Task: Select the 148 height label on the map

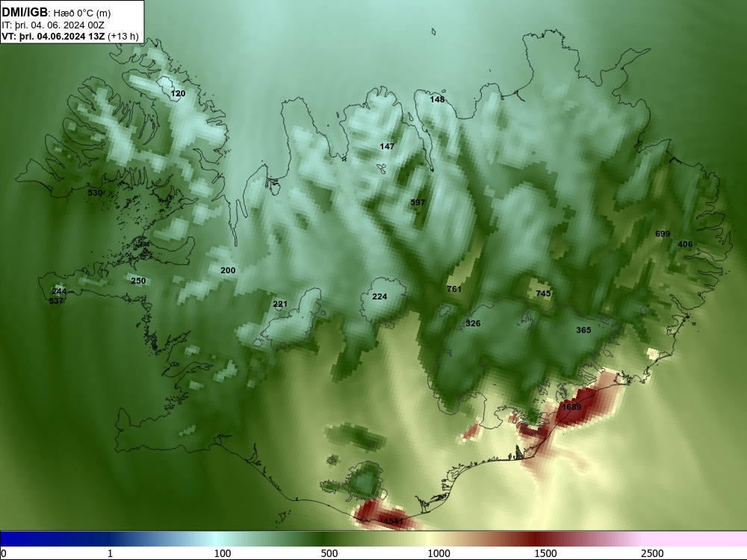Action: click(x=437, y=99)
